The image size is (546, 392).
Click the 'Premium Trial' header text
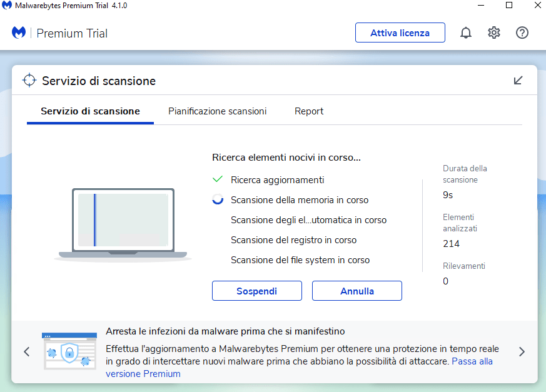click(x=72, y=33)
